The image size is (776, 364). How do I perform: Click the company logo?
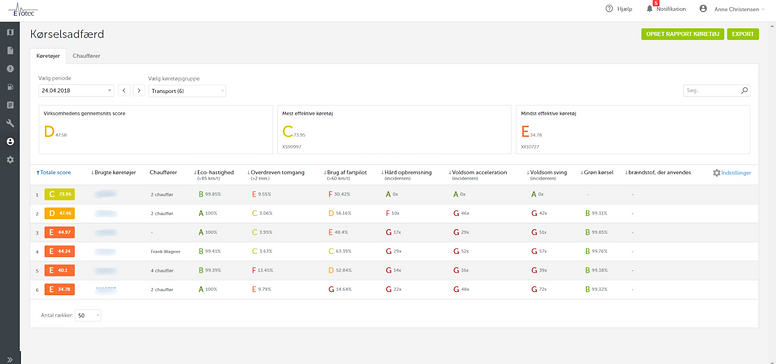pos(23,9)
